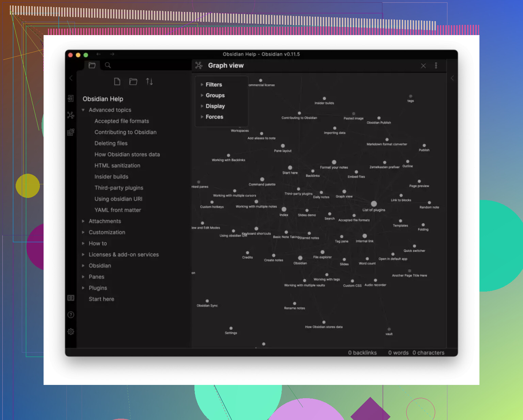The width and height of the screenshot is (523, 420).
Task: Open markdown importer ribbon icon
Action: 71,132
